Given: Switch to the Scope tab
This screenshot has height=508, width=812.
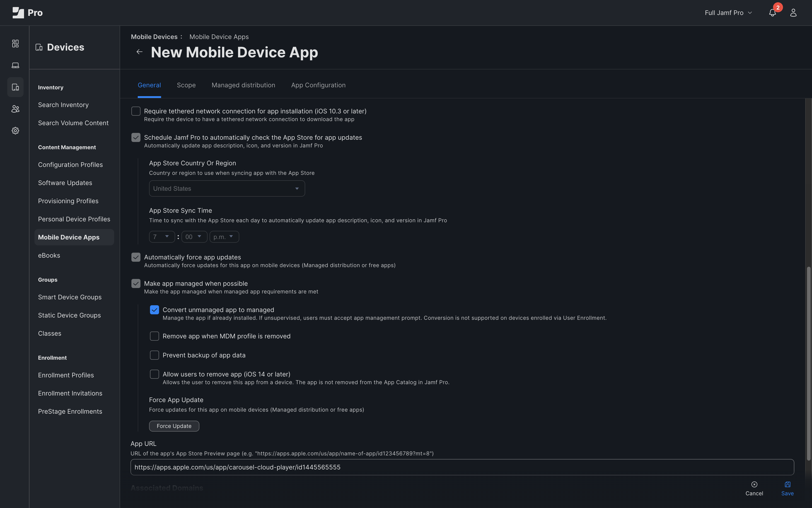Looking at the screenshot, I should tap(186, 85).
